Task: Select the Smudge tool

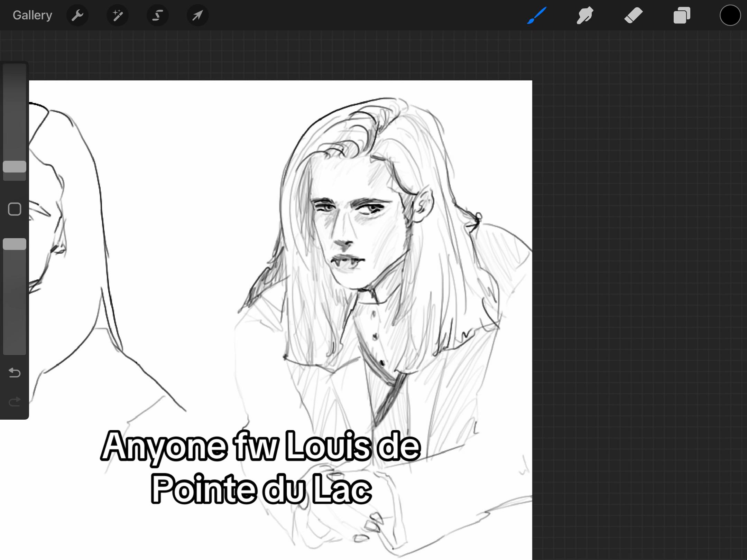Action: [x=585, y=15]
